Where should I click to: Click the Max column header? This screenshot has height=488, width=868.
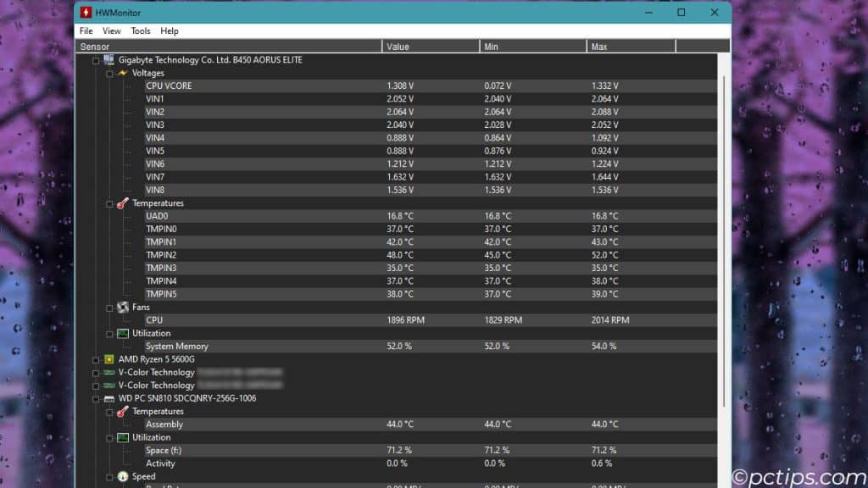[631, 47]
